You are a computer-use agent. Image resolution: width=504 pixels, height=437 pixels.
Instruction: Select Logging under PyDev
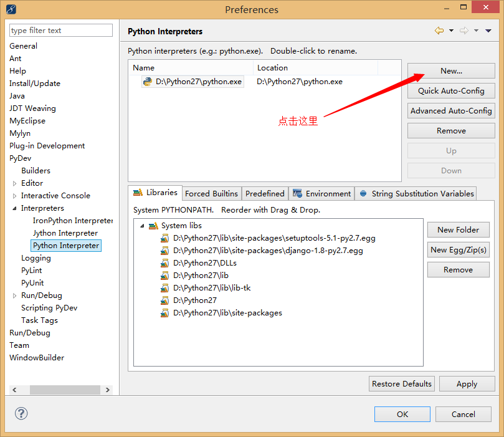36,258
